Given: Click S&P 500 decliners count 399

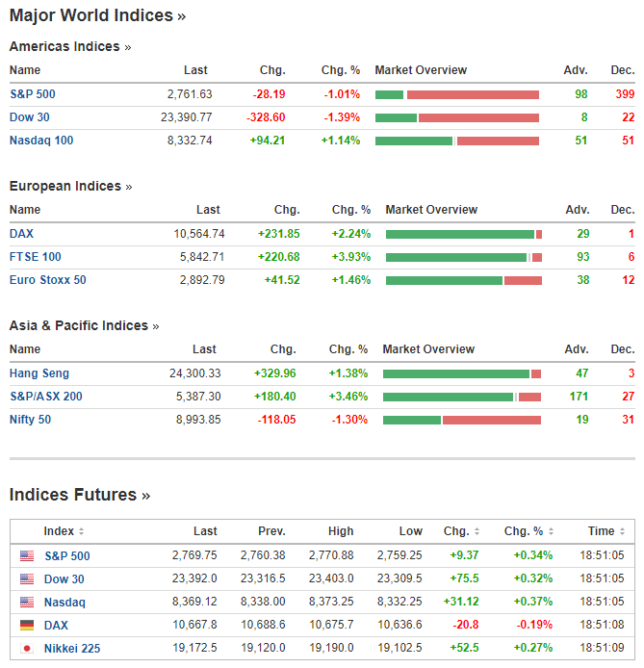Looking at the screenshot, I should 625,94.
